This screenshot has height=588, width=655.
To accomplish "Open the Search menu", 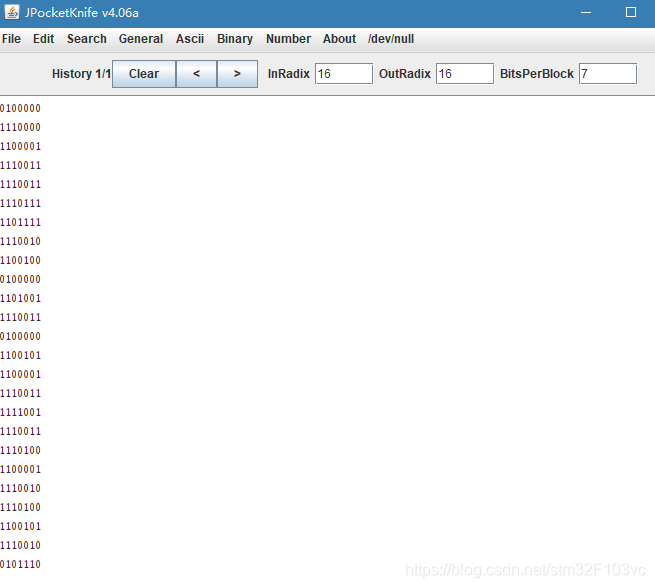I will pyautogui.click(x=86, y=39).
